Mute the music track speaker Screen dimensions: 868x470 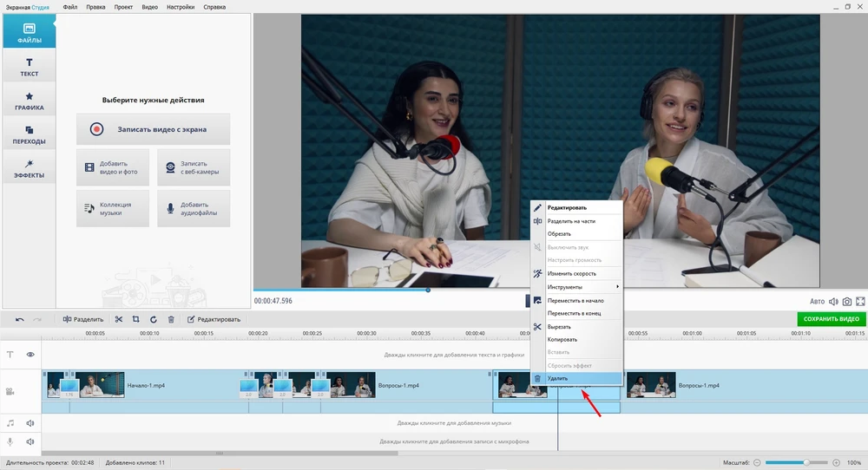(30, 423)
